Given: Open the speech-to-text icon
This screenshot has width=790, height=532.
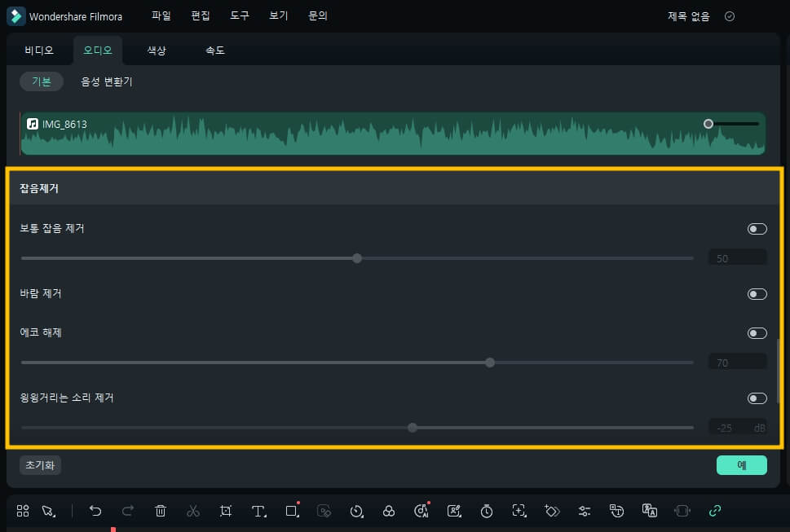Looking at the screenshot, I should [x=616, y=512].
